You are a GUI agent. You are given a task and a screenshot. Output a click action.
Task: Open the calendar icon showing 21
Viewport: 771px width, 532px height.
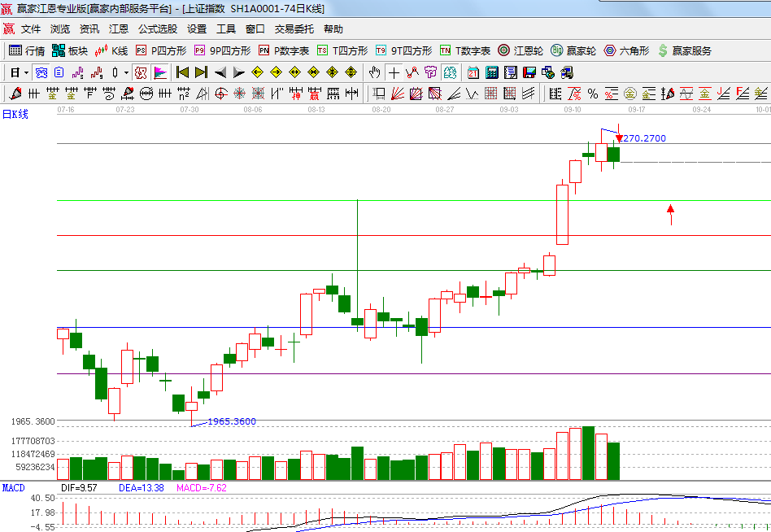[x=473, y=72]
